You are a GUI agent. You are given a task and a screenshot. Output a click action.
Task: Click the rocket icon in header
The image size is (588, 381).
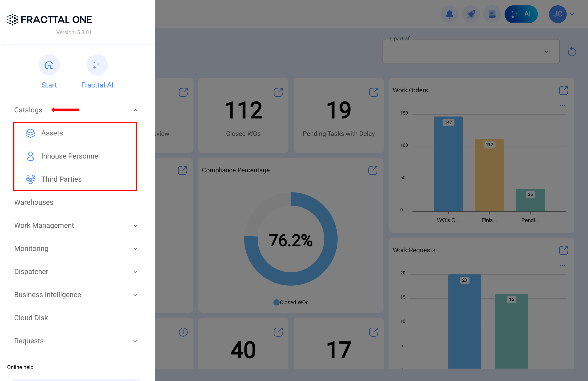(x=471, y=14)
